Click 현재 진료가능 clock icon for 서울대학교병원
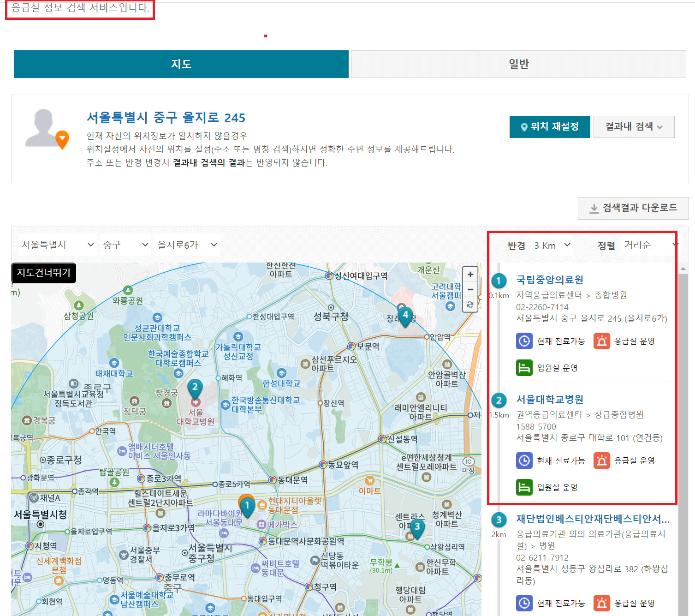The width and height of the screenshot is (695, 616). point(524,461)
